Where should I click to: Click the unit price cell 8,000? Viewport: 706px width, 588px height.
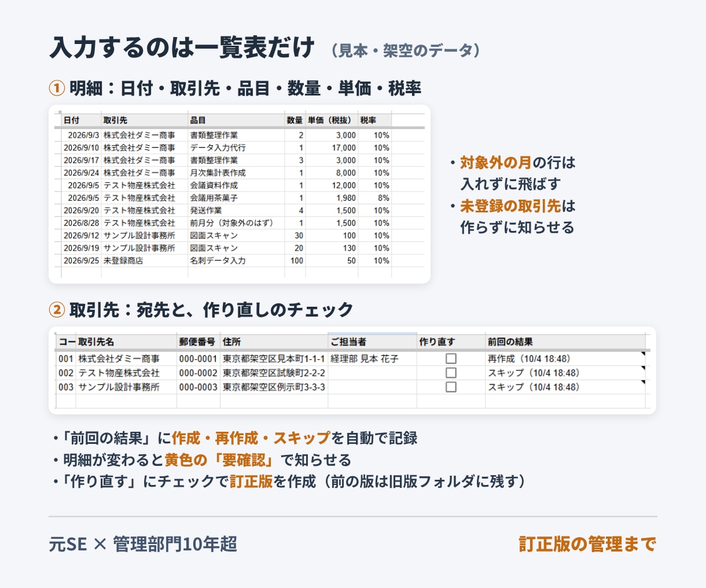(x=332, y=172)
